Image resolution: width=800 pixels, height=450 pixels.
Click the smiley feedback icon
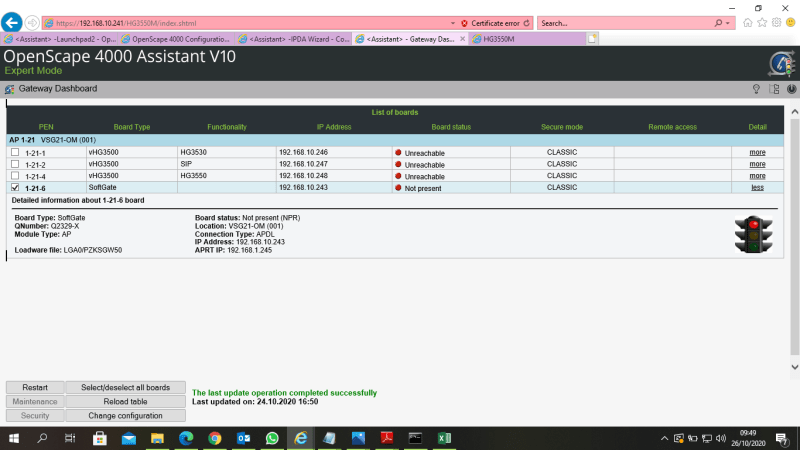[790, 22]
